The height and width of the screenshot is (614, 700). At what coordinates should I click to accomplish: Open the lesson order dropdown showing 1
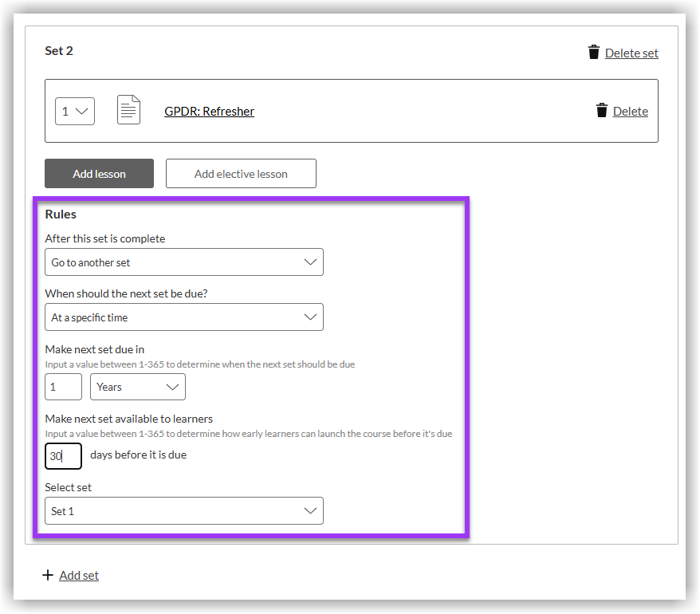(x=74, y=111)
